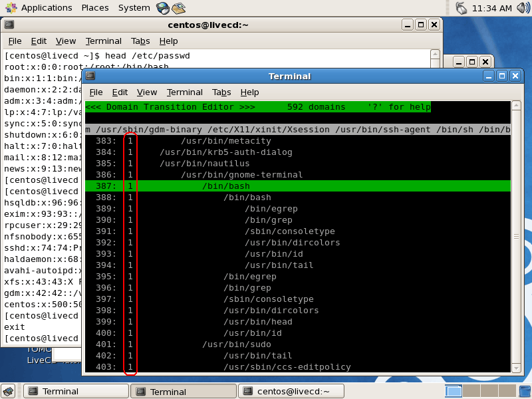Open Tabs menu in centos@livecd window
Image resolution: width=532 pixels, height=399 pixels.
click(140, 41)
